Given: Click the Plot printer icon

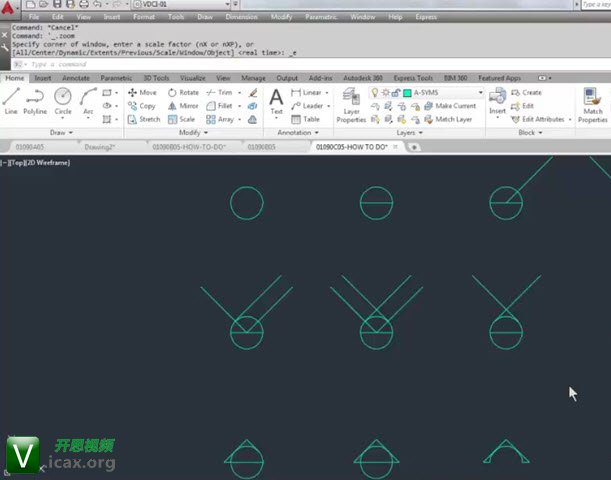Looking at the screenshot, I should tap(84, 4).
